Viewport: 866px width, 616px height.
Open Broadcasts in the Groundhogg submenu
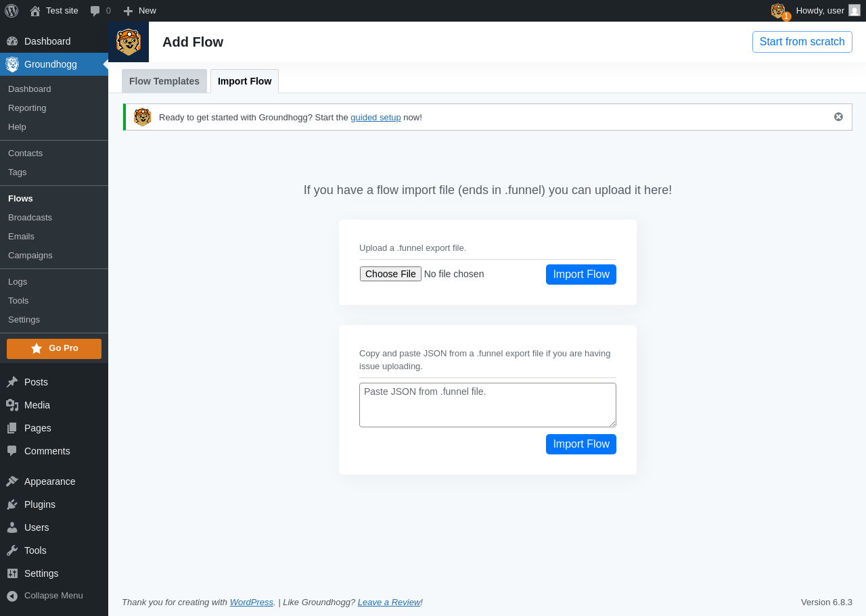pos(30,218)
